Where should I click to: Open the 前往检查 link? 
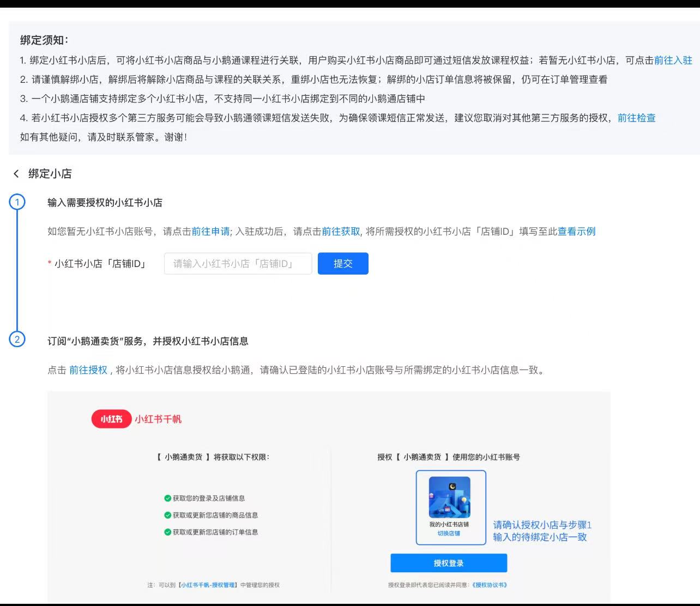pyautogui.click(x=636, y=118)
